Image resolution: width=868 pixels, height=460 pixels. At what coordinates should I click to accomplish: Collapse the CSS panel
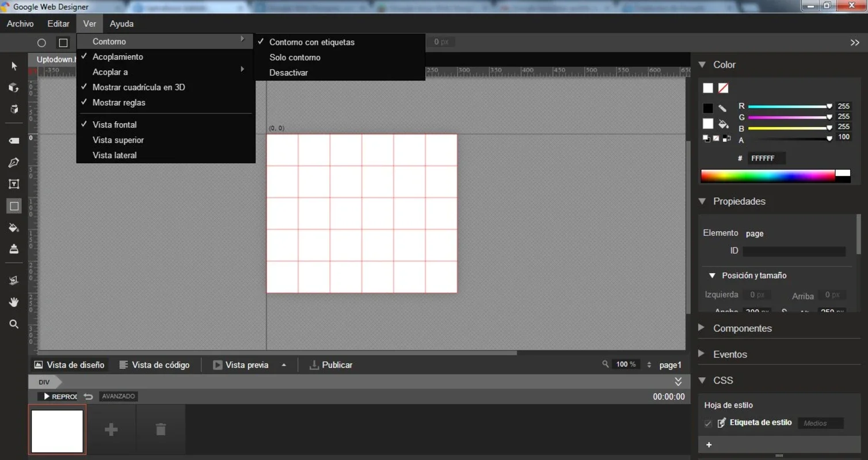pos(702,380)
